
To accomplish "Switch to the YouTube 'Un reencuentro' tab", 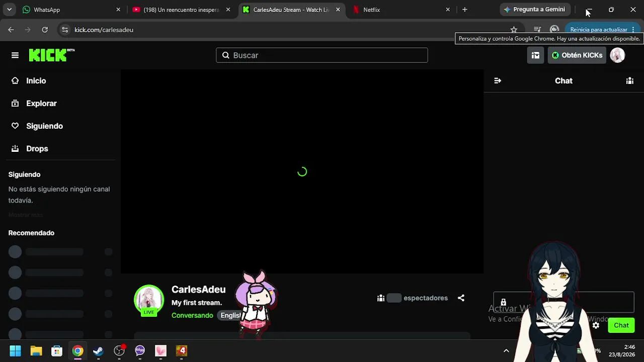I will (x=181, y=10).
